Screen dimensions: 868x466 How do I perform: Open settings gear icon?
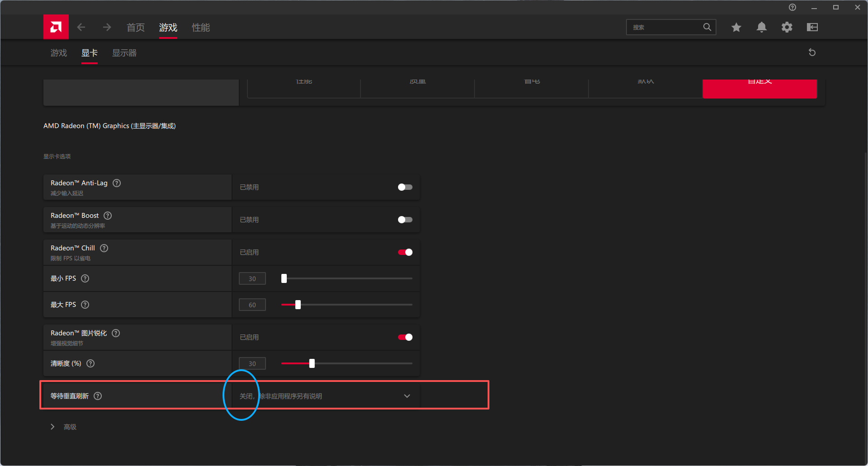click(787, 27)
